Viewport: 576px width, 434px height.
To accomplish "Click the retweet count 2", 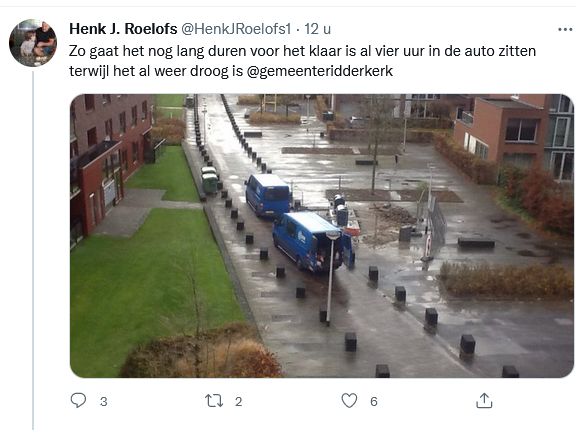I will coord(238,402).
